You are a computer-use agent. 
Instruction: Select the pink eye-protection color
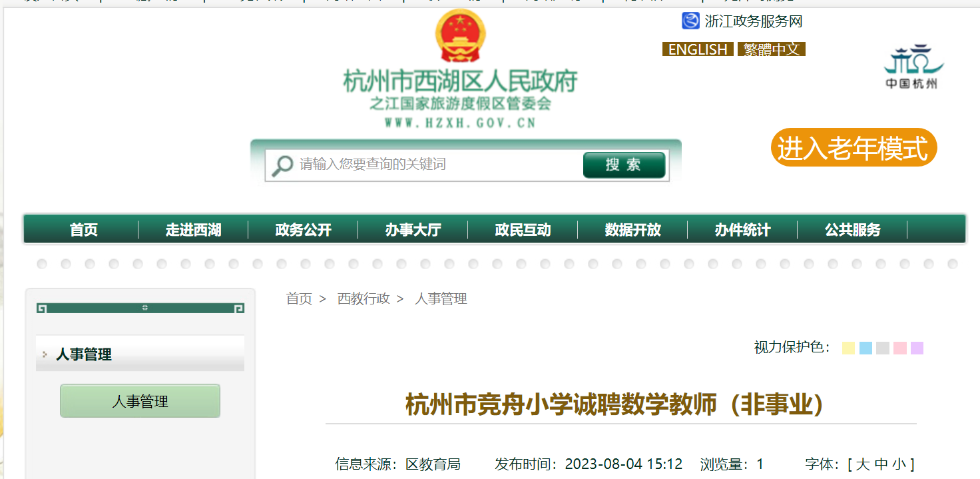[x=900, y=348]
